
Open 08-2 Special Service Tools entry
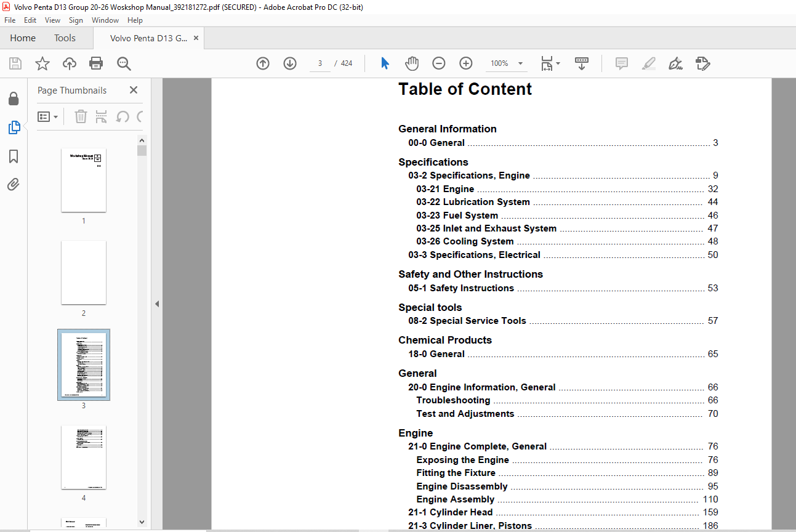(563, 321)
